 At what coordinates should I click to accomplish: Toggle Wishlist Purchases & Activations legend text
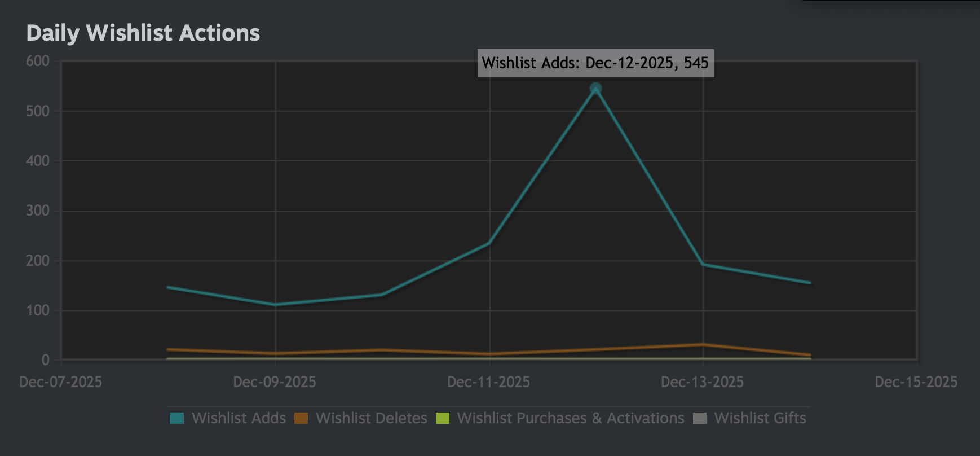570,418
